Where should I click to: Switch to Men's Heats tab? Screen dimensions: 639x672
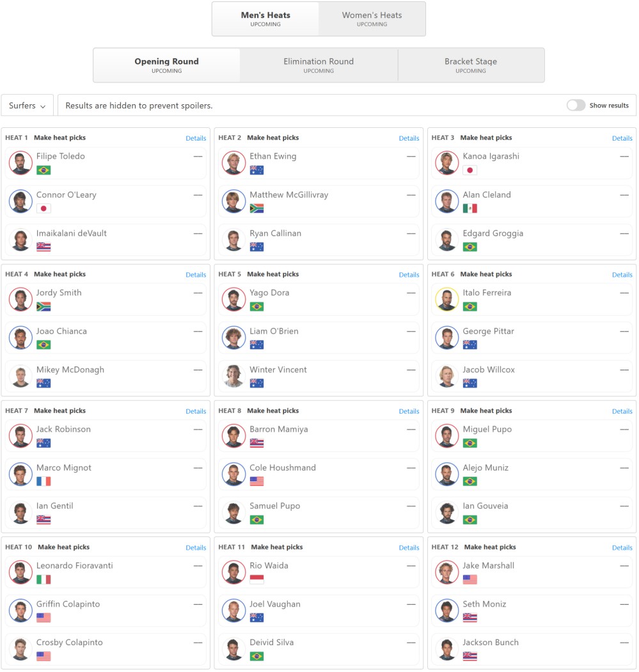pos(265,19)
